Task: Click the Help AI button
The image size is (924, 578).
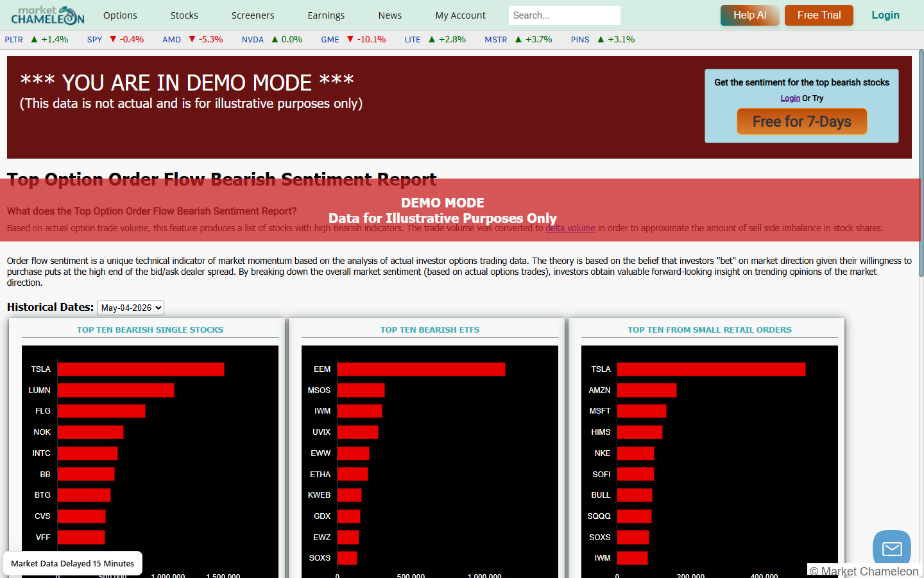Action: (x=749, y=15)
